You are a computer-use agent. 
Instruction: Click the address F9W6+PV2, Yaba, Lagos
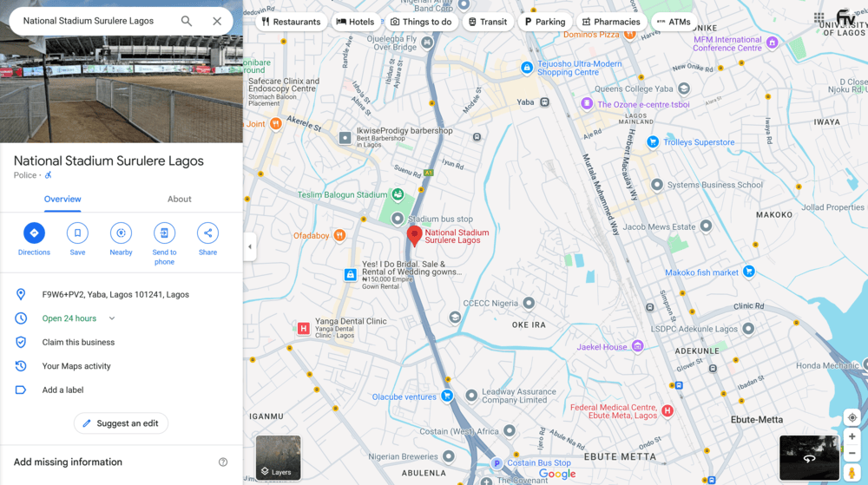point(115,295)
